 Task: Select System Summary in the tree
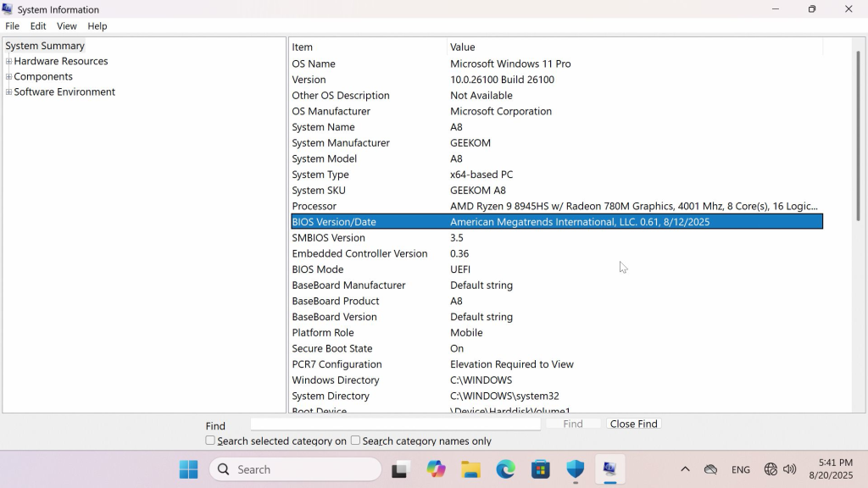tap(45, 46)
